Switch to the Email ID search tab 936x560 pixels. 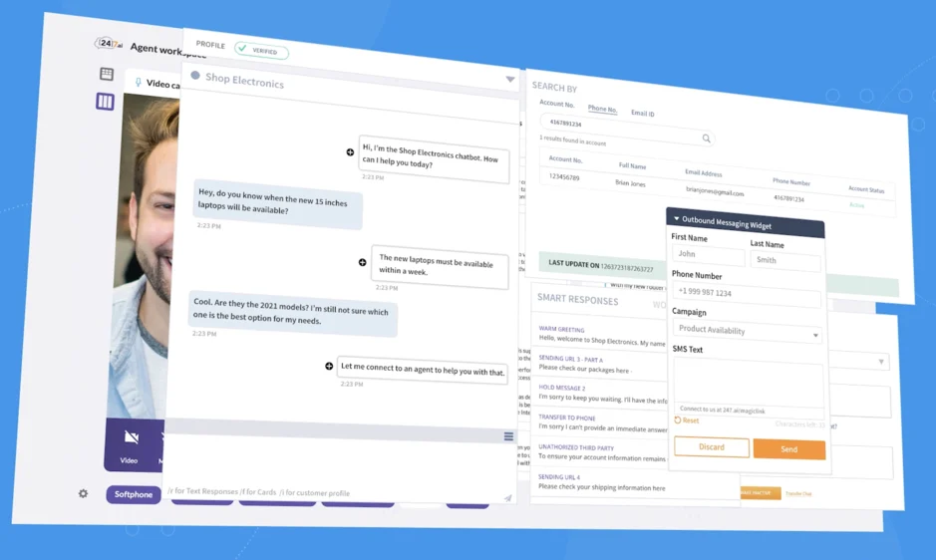[643, 114]
